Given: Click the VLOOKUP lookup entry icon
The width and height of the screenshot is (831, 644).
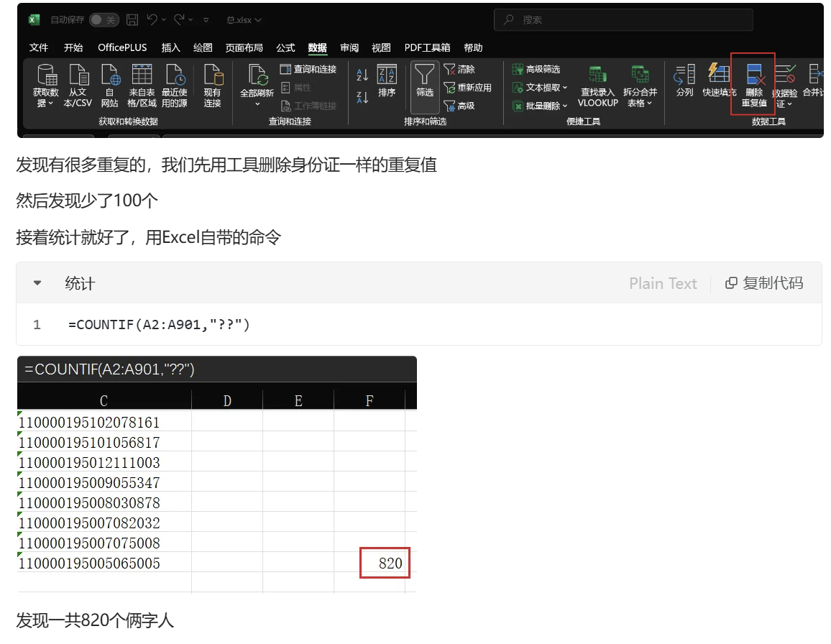Looking at the screenshot, I should 597,75.
